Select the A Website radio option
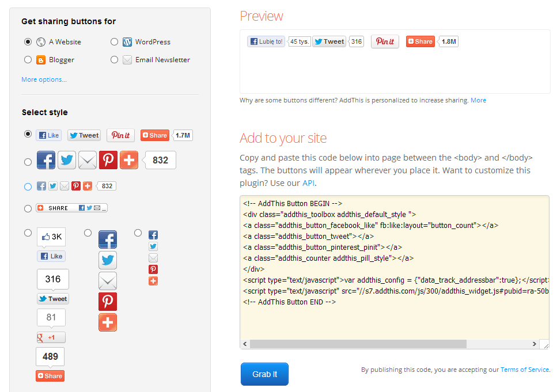Image resolution: width=557 pixels, height=392 pixels. click(28, 42)
